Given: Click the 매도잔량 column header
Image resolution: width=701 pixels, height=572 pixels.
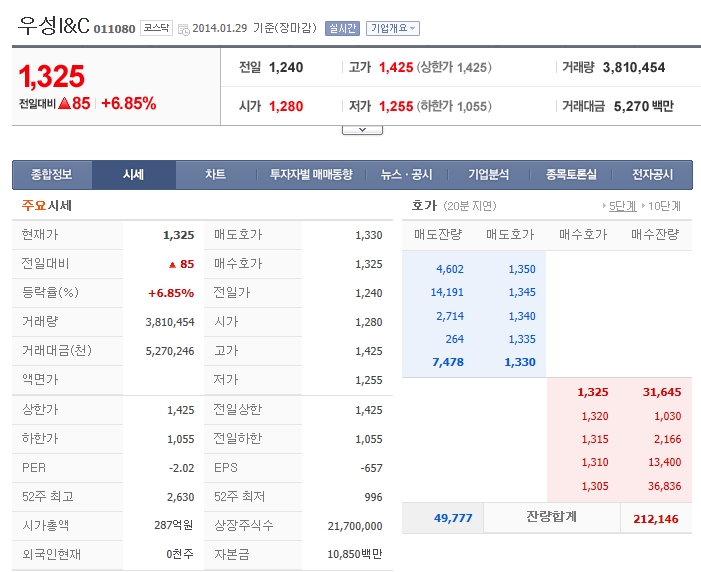Looking at the screenshot, I should pos(438,234).
